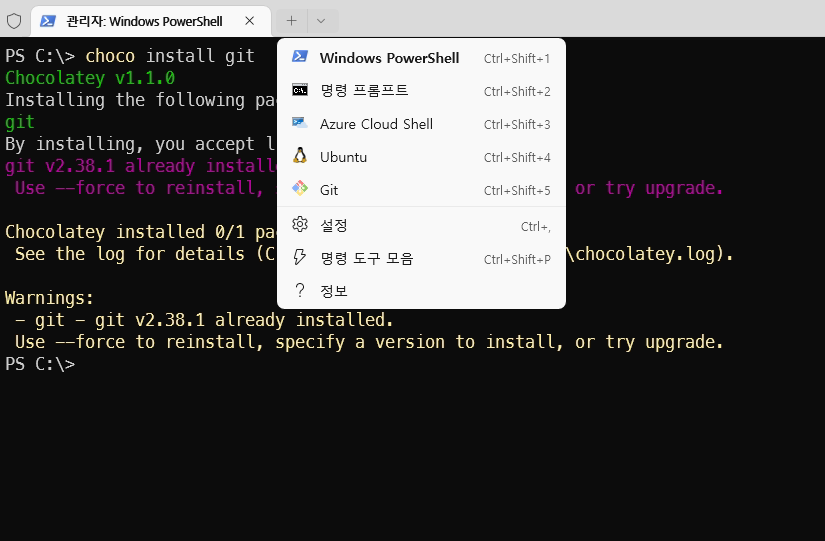Open Ubuntu profile from menu
The image size is (825, 541).
pos(421,157)
